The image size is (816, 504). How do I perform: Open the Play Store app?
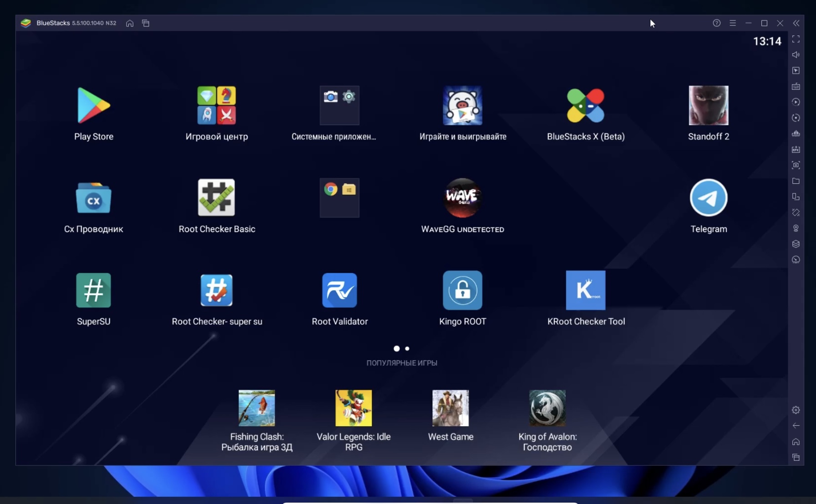94,106
